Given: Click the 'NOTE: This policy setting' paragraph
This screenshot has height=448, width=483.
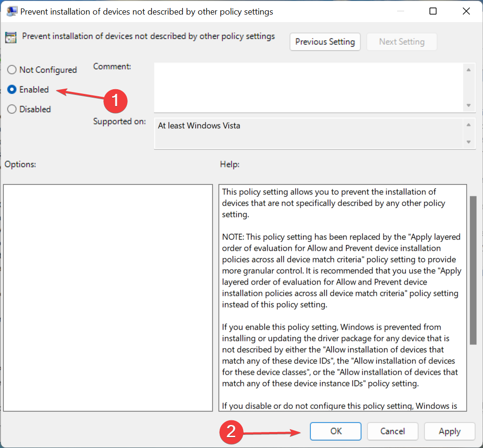Looking at the screenshot, I should pyautogui.click(x=342, y=270).
